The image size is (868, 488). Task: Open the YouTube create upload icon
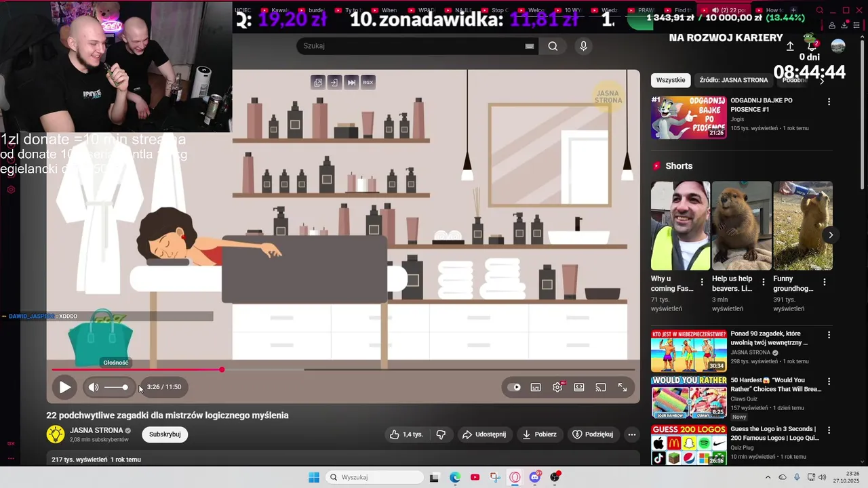790,46
